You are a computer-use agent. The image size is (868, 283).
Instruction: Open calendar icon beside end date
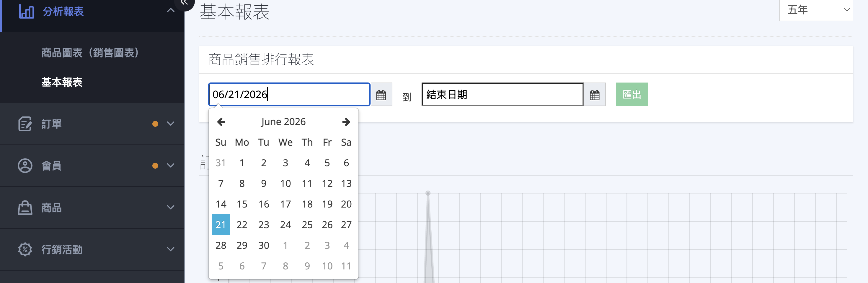(x=595, y=95)
